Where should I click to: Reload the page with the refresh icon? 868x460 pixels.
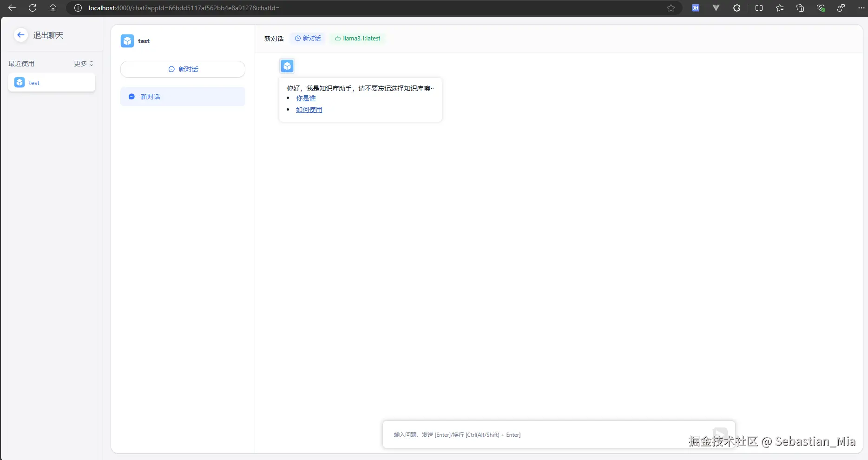33,8
